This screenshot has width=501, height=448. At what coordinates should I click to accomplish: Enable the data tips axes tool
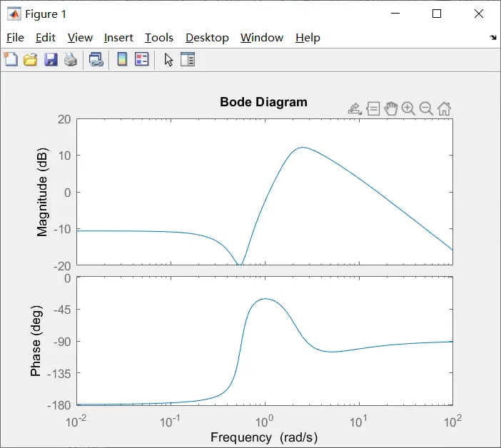[x=373, y=109]
